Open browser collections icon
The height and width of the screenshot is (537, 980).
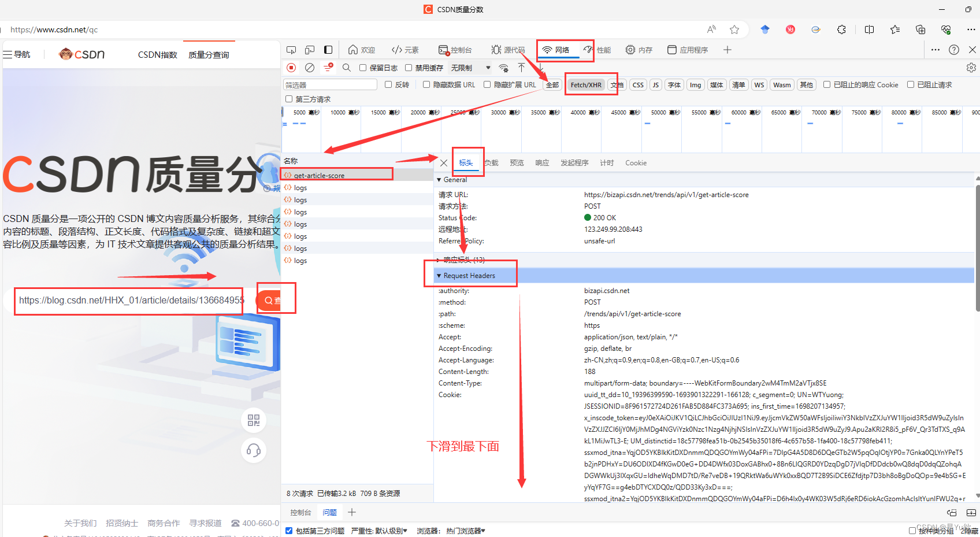click(920, 29)
